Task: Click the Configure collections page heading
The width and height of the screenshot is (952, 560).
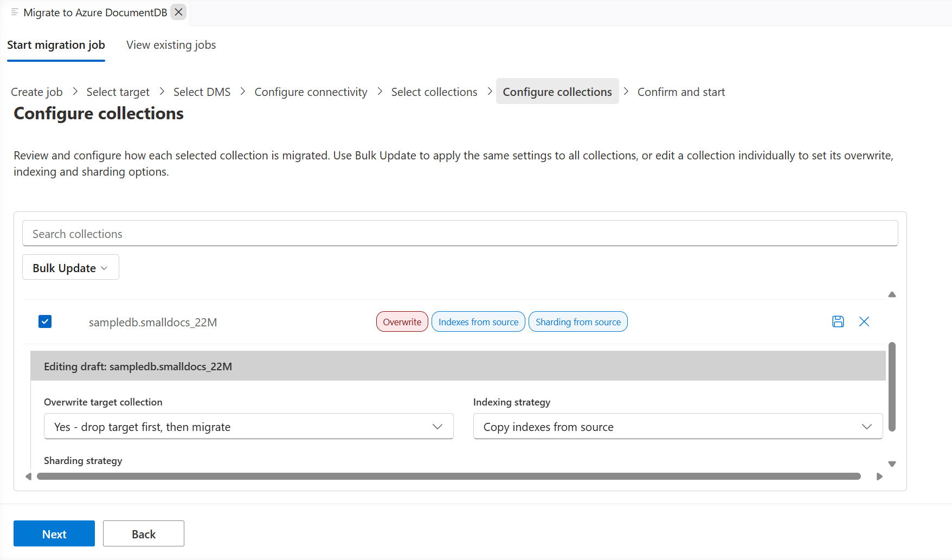Action: [x=99, y=113]
